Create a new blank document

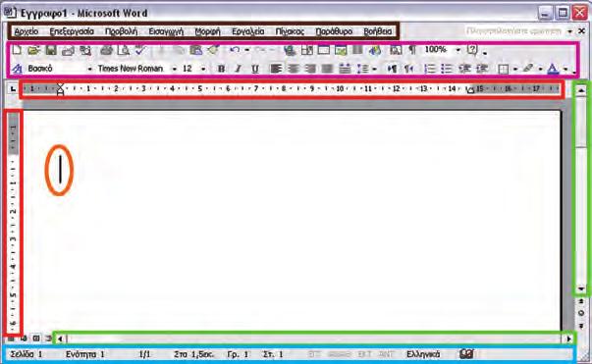17,50
